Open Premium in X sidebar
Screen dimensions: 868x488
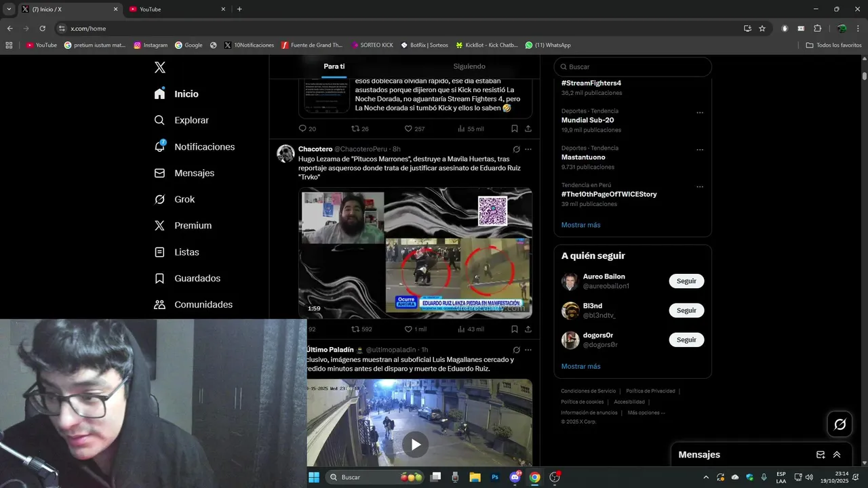tap(183, 226)
